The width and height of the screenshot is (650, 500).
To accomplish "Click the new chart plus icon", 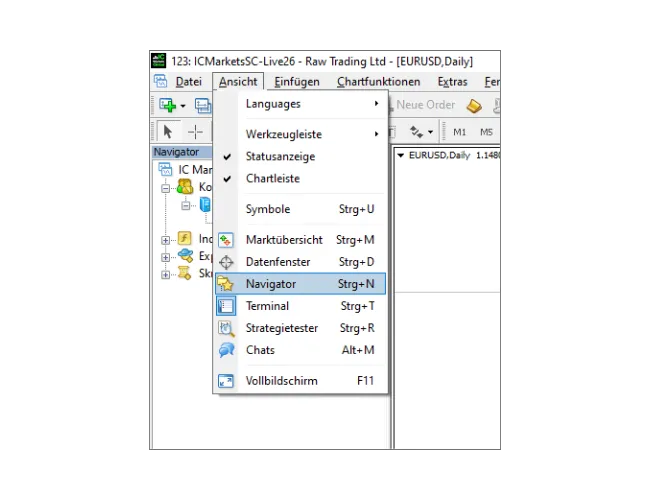I will click(x=167, y=105).
